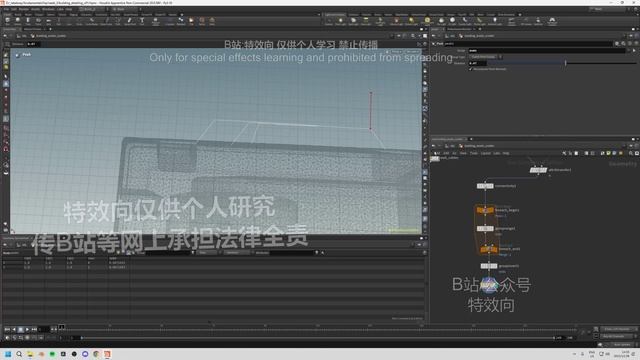Select the Tube shelf tool

point(28,21)
